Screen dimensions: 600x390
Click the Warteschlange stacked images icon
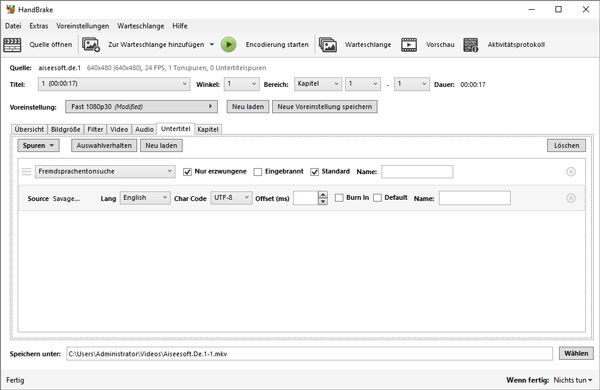tap(328, 45)
